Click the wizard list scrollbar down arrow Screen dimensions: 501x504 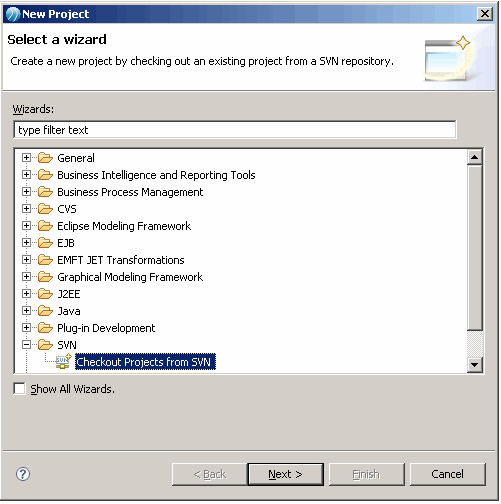(474, 364)
